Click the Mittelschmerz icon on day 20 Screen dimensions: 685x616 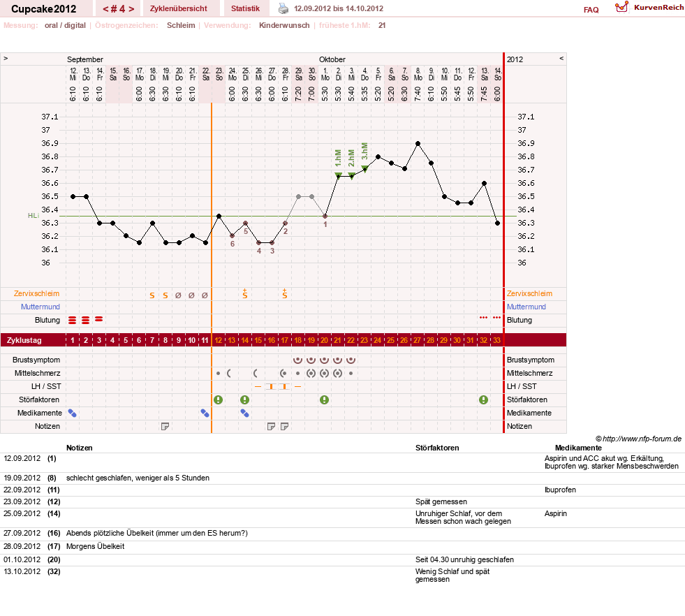pyautogui.click(x=324, y=374)
